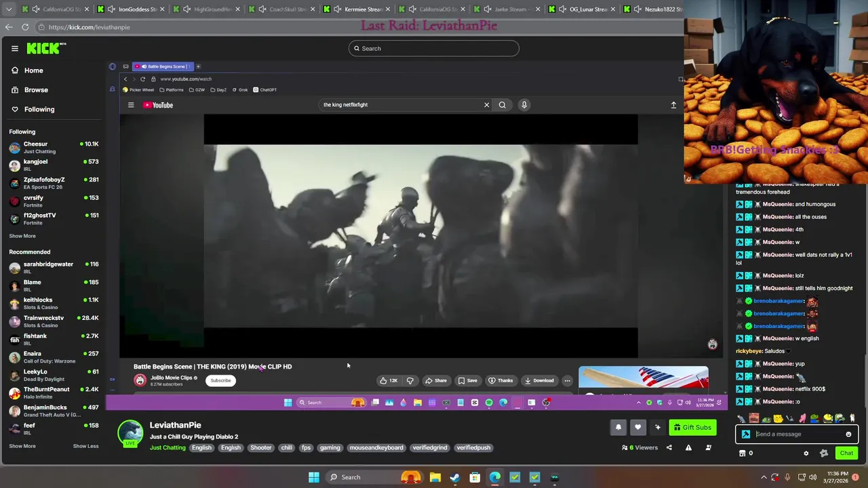
Task: Toggle follow with the heart button
Action: 637,428
